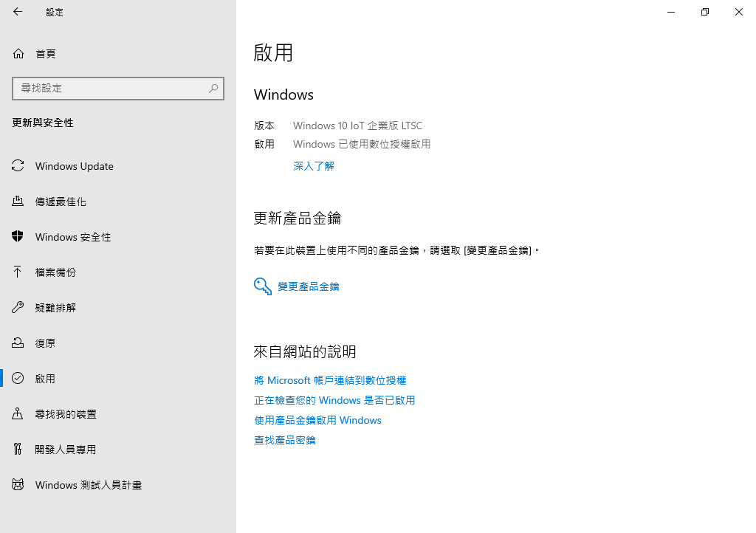Click the 開發人員專用 tools icon
This screenshot has width=756, height=533.
pos(18,449)
